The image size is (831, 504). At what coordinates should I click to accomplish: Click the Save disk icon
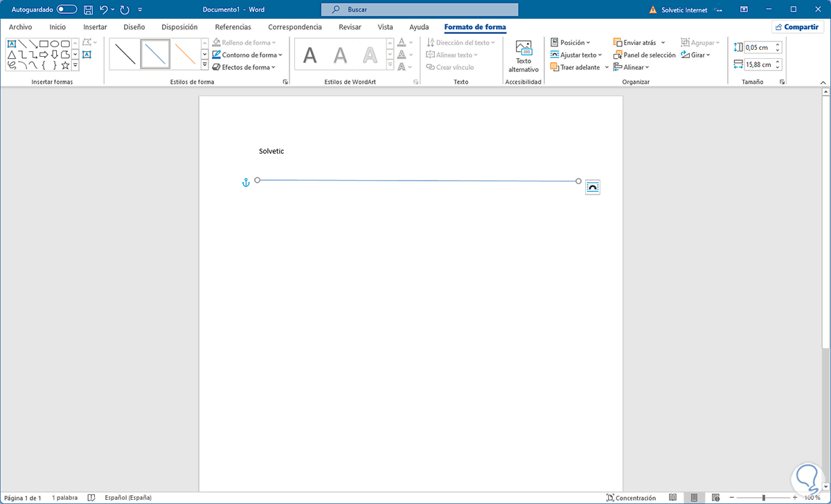[88, 10]
